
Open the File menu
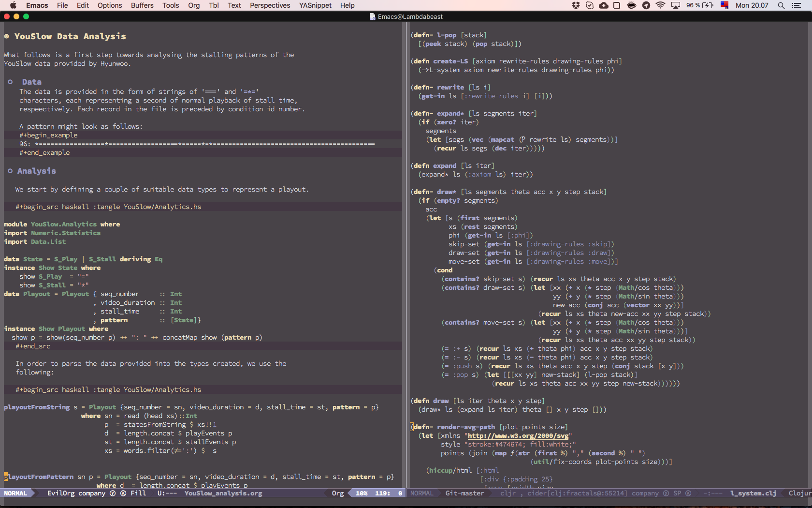(x=62, y=5)
